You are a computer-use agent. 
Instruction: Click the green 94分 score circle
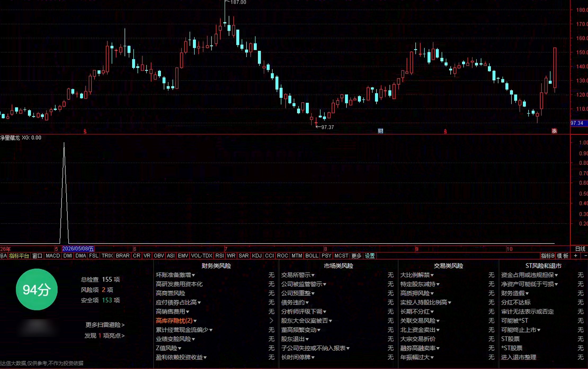click(x=37, y=289)
